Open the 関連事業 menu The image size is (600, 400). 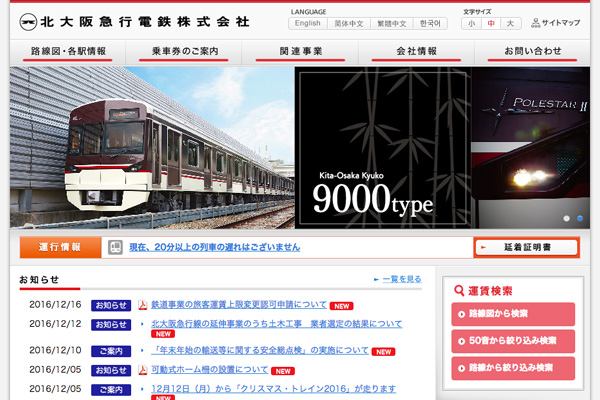click(300, 52)
